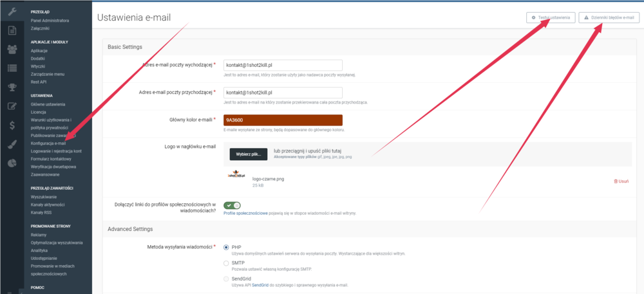
Task: Open the dollar commerce sidebar icon
Action: 12,125
